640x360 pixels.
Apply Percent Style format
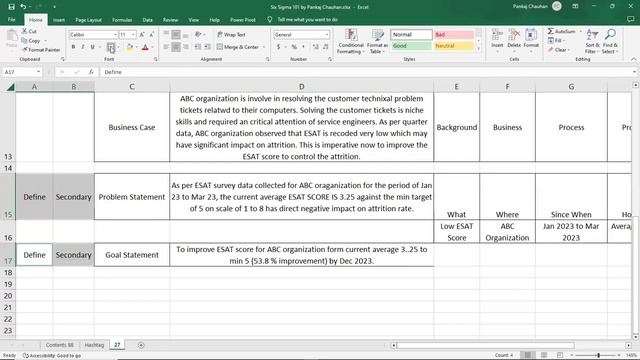click(294, 47)
